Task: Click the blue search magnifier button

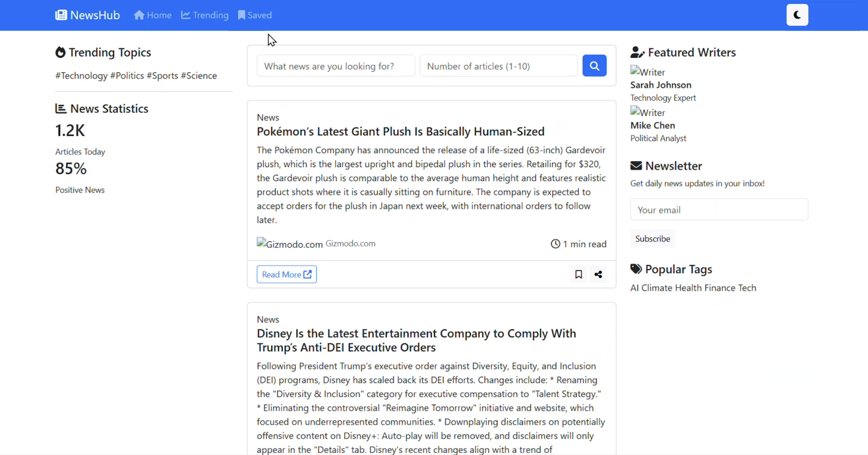Action: 594,66
